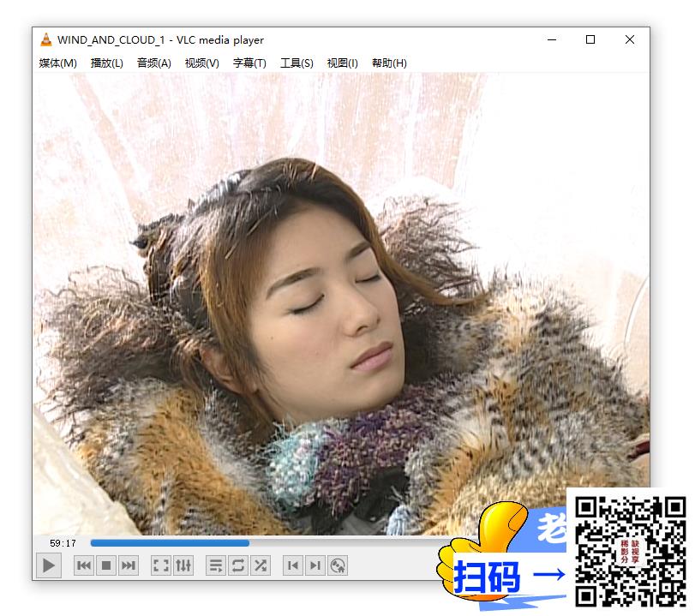Open the 视频(V) menu
The width and height of the screenshot is (695, 616).
point(201,63)
